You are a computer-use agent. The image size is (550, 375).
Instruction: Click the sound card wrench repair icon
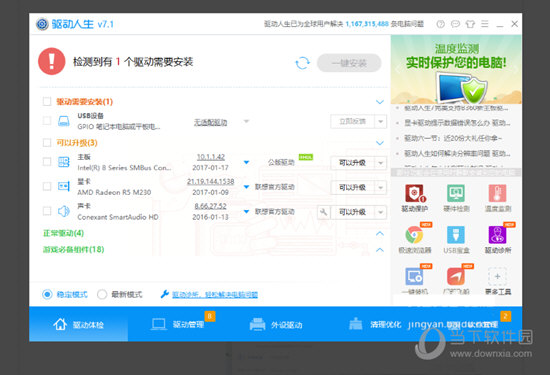323,212
